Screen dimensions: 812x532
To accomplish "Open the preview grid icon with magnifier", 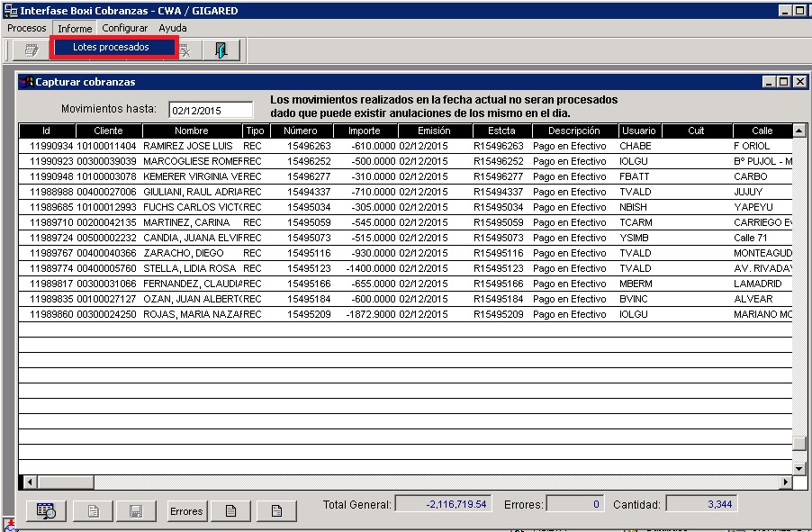I will [x=46, y=510].
